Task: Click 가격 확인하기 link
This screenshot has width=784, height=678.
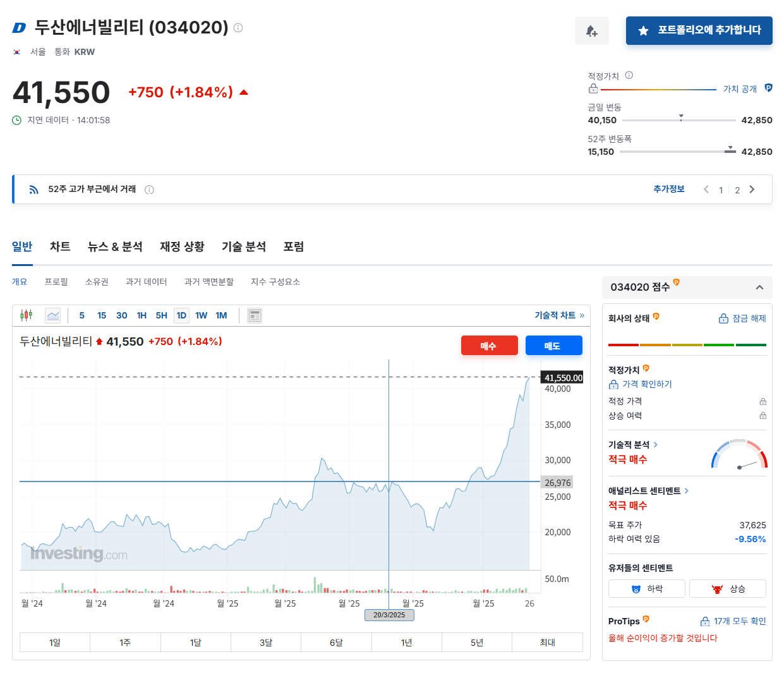Action: pyautogui.click(x=641, y=384)
